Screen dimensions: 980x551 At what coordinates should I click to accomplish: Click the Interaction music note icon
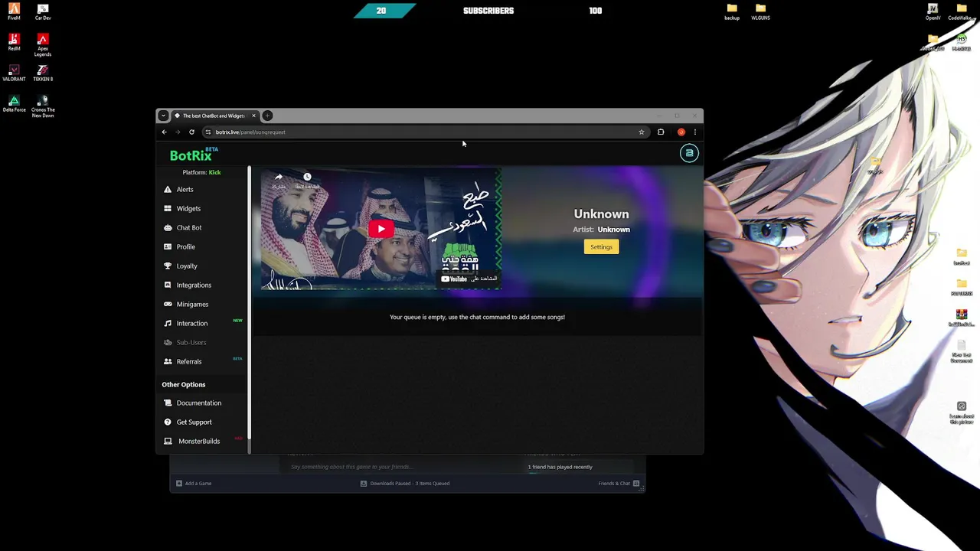(x=168, y=323)
